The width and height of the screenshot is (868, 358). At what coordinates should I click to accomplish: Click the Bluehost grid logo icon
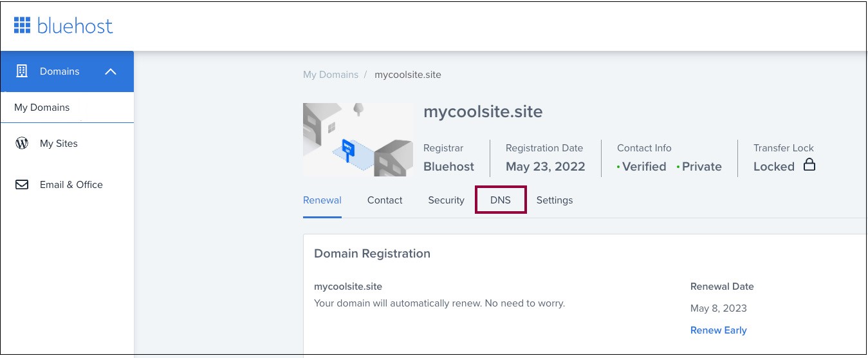pyautogui.click(x=22, y=26)
